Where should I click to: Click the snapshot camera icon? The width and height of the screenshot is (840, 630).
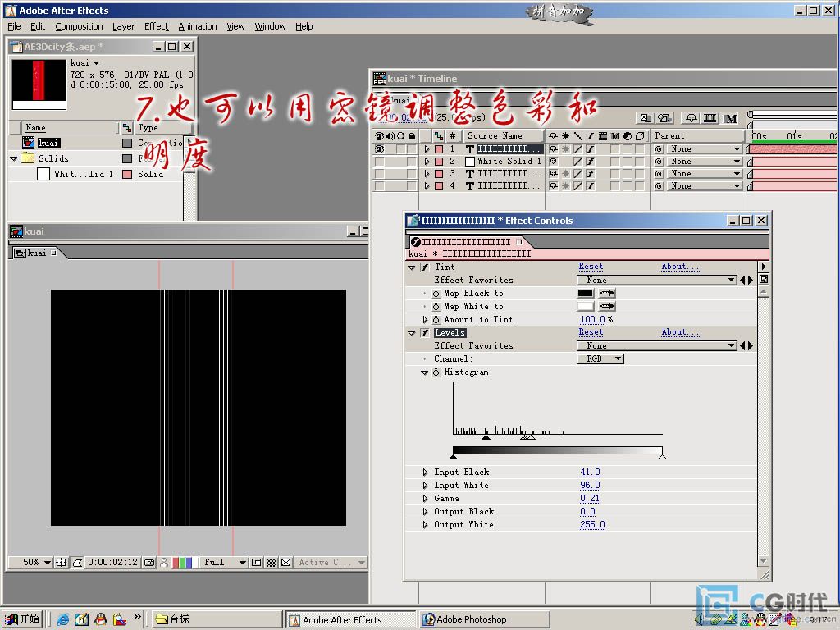[x=149, y=563]
